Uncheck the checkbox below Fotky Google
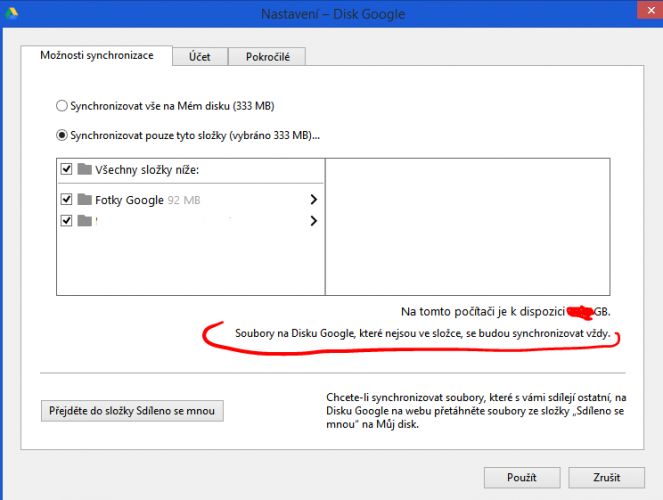 [x=66, y=220]
